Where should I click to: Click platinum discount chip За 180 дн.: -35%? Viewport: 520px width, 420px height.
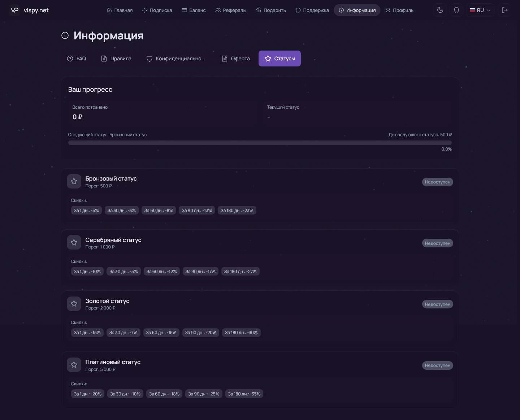[244, 394]
